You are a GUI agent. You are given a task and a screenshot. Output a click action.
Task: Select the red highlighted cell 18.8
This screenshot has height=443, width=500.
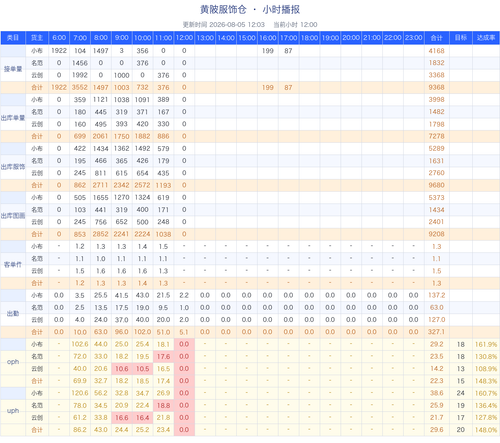[163, 405]
